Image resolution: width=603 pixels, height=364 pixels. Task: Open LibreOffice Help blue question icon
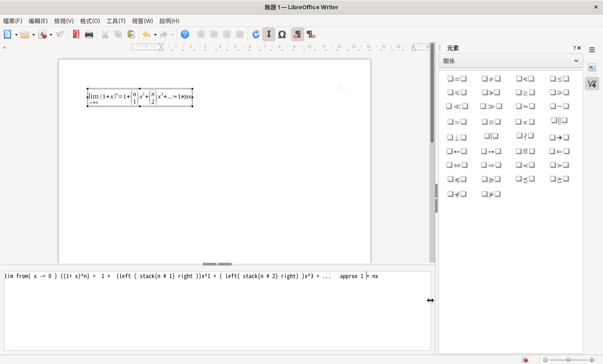[x=185, y=35]
